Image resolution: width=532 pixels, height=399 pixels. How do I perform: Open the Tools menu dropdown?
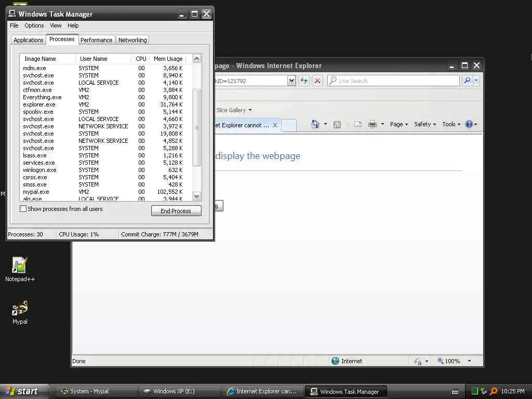click(x=451, y=124)
